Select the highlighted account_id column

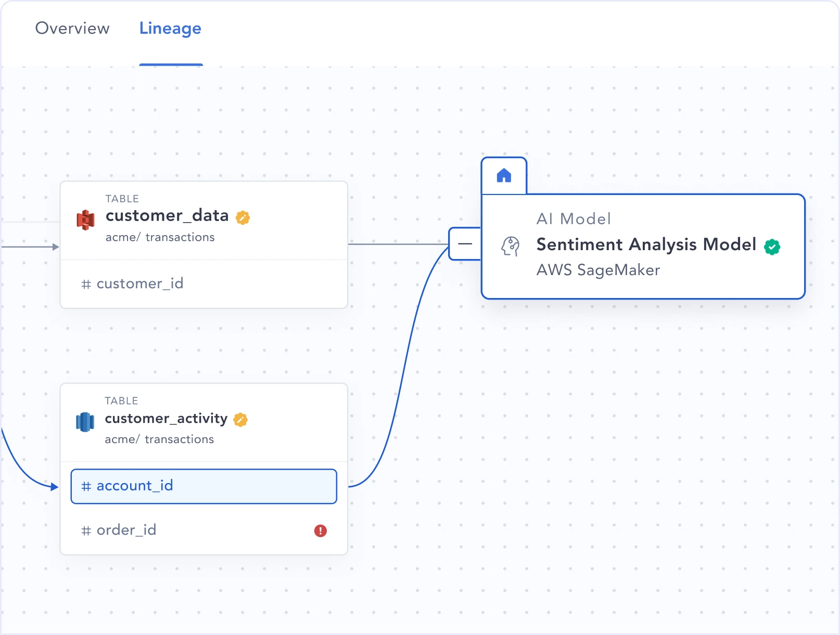tap(203, 486)
